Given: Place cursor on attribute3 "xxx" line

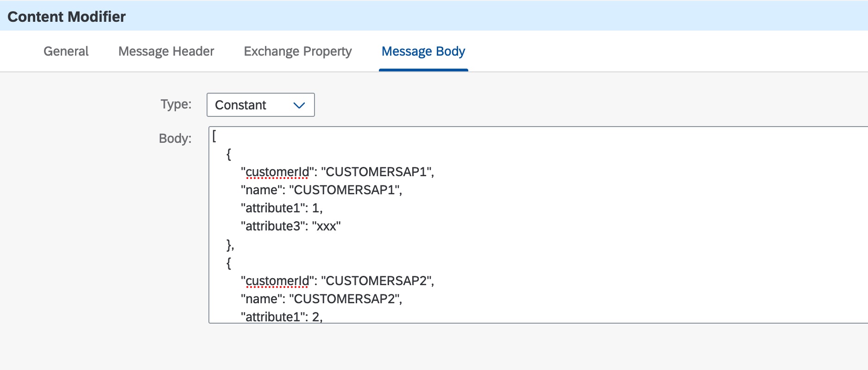Looking at the screenshot, I should pos(290,226).
